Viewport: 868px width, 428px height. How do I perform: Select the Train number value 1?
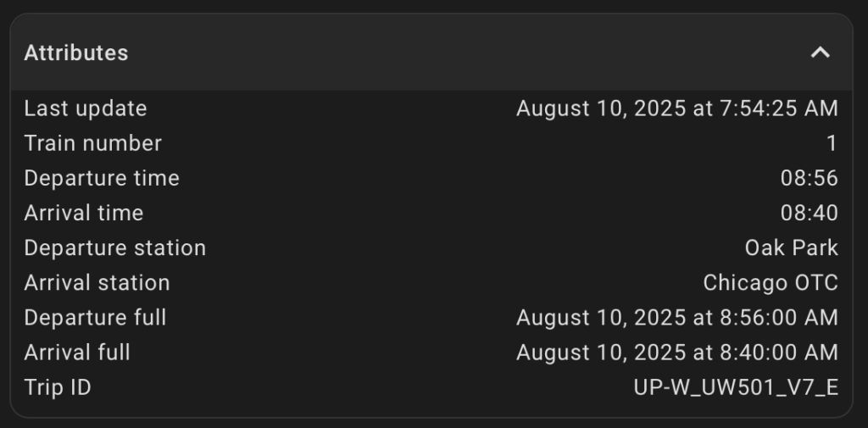[832, 143]
